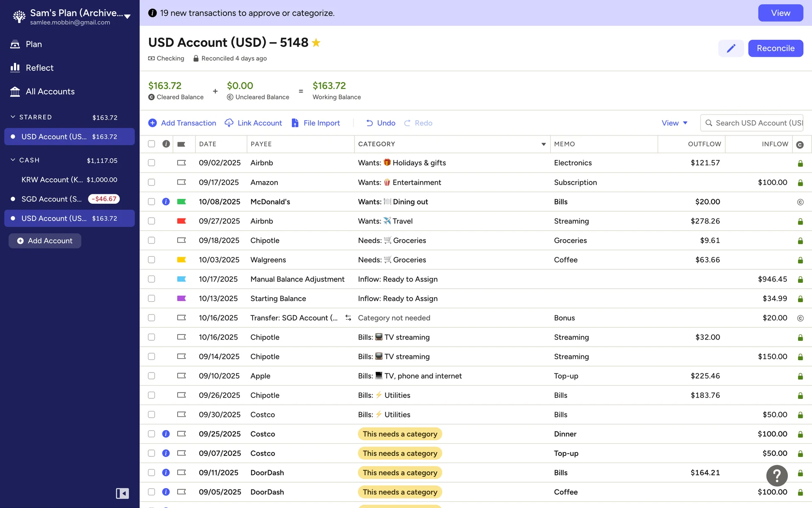The height and width of the screenshot is (508, 812).
Task: Open the help question mark bubble
Action: (x=777, y=475)
